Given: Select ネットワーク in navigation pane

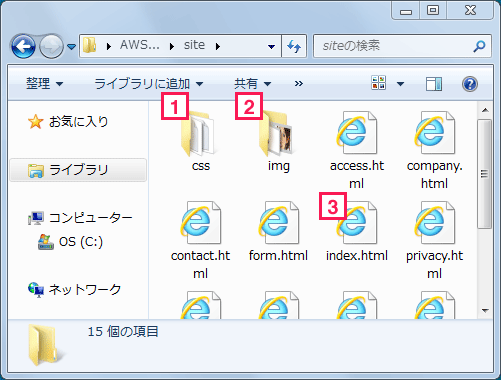Looking at the screenshot, I should [85, 290].
